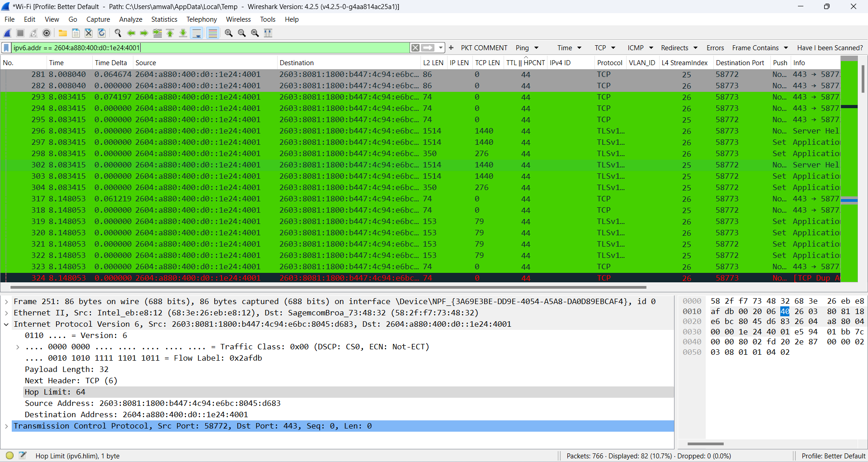Open the Telephony menu
868x462 pixels.
[202, 19]
